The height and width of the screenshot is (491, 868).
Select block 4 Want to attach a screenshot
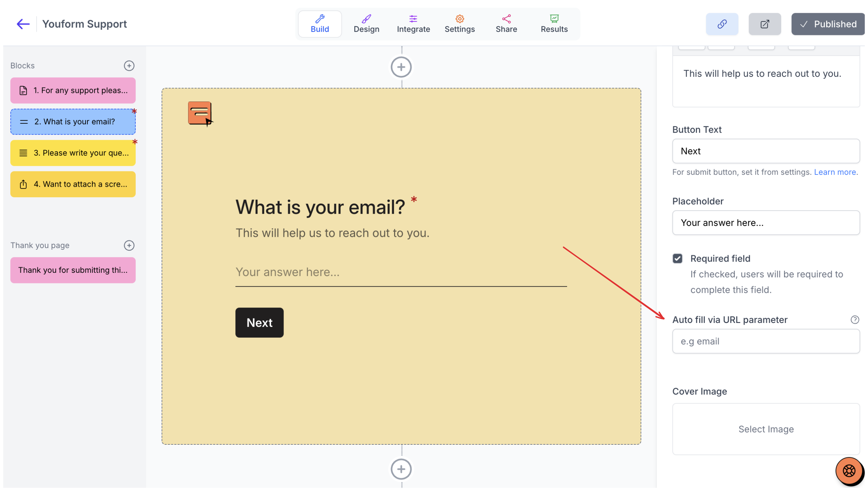click(73, 184)
